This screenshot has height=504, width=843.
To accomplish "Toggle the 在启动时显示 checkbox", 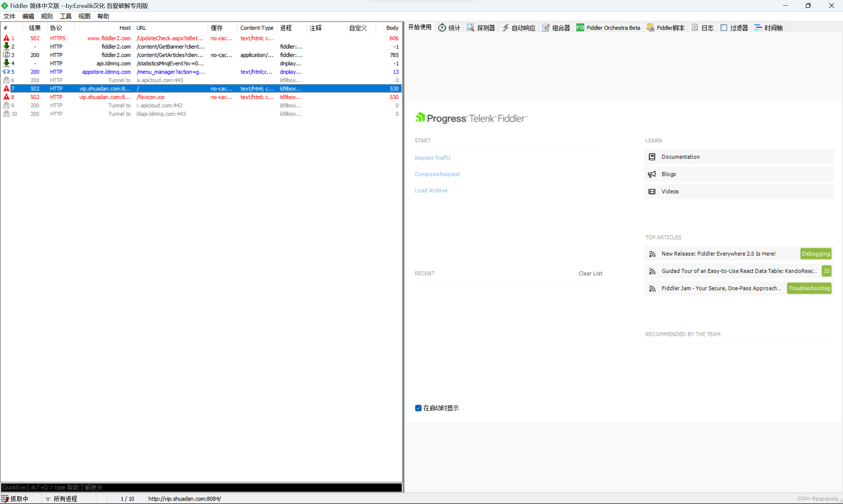I will (x=418, y=408).
